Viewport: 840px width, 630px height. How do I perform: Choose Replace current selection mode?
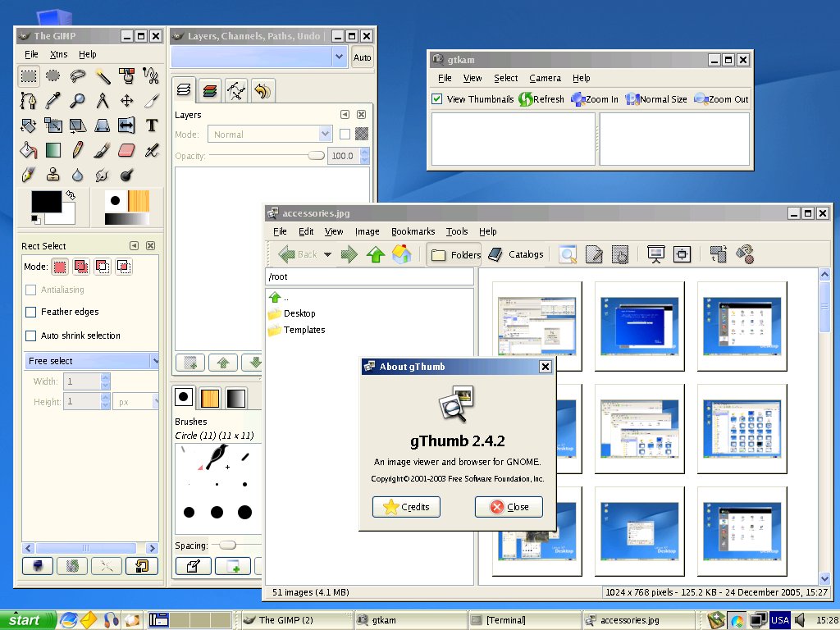coord(60,267)
